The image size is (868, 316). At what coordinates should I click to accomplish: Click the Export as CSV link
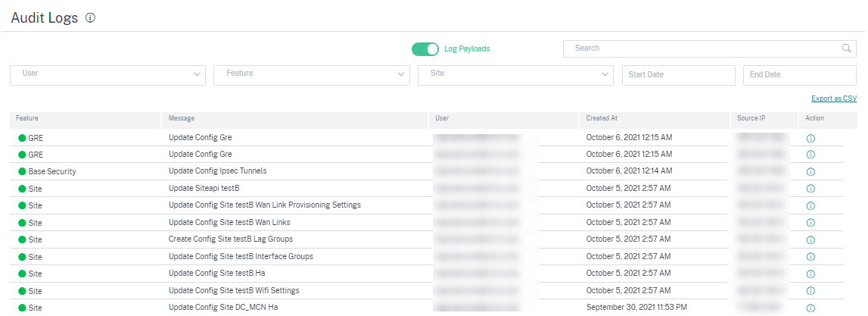pos(834,99)
